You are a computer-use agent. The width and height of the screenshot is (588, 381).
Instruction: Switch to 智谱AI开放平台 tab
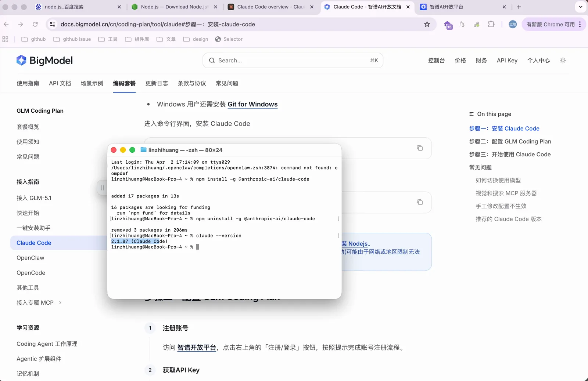[463, 7]
